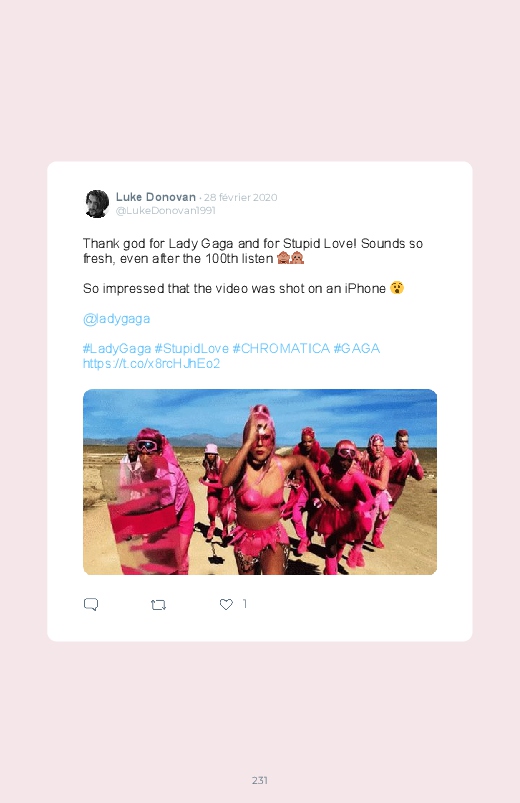Click the retweet arrows icon
This screenshot has width=520, height=803.
pyautogui.click(x=158, y=605)
